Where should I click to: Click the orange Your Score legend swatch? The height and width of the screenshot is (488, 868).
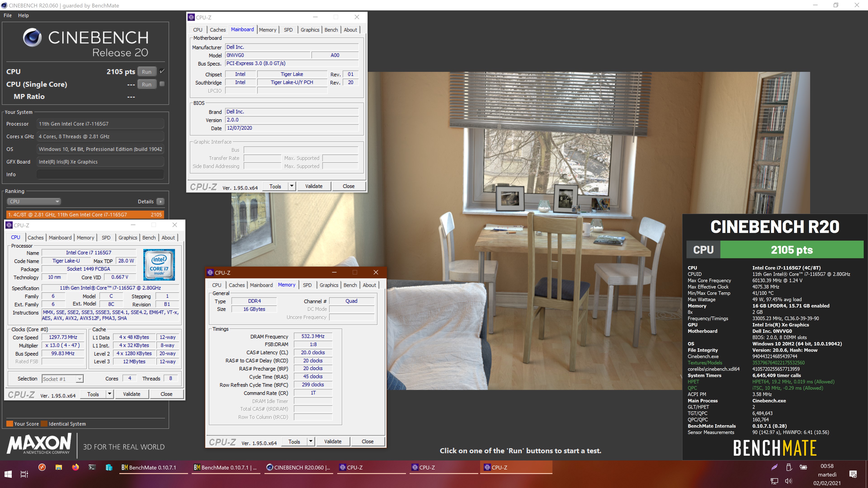[x=10, y=424]
